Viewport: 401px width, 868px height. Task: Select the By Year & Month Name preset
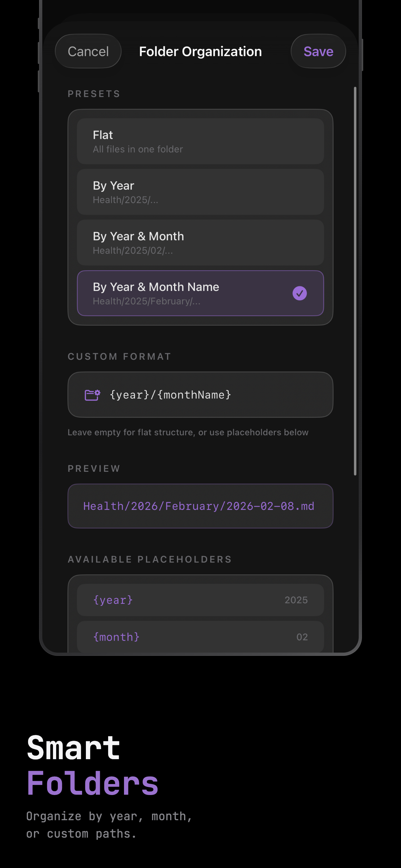[x=200, y=293]
